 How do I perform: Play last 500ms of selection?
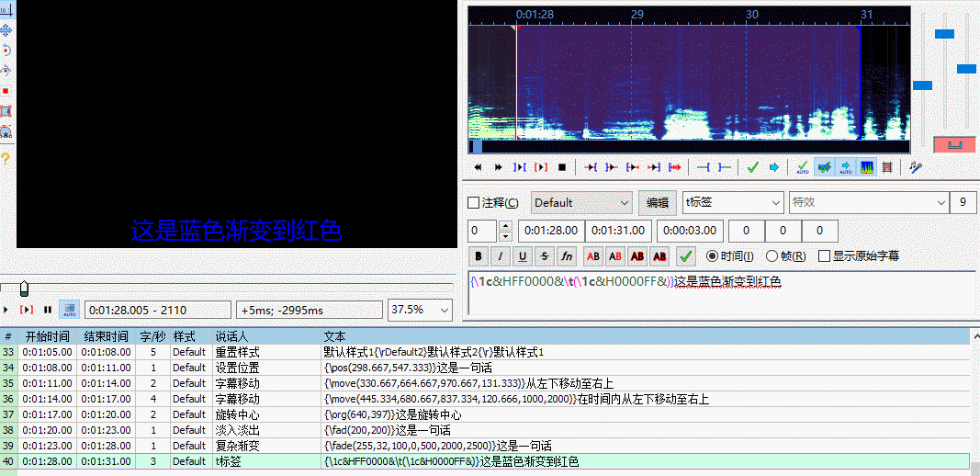click(x=654, y=167)
